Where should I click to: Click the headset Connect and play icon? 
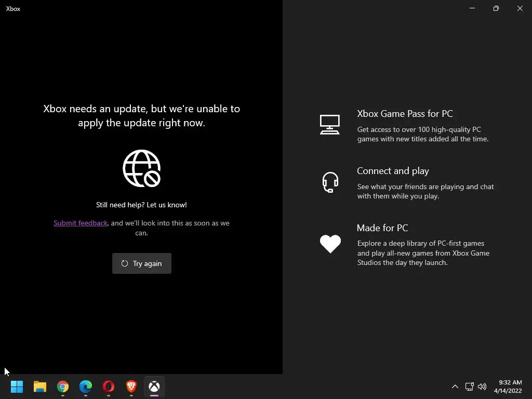point(330,182)
